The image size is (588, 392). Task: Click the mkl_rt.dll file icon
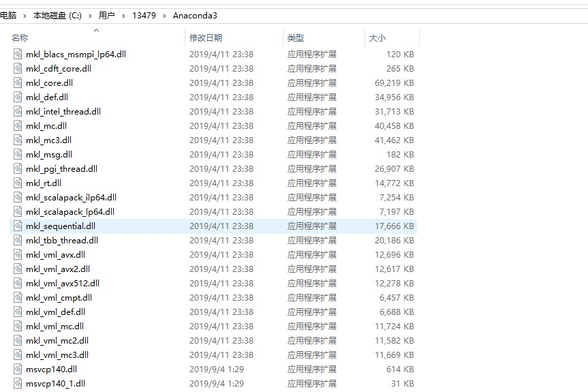[18, 183]
